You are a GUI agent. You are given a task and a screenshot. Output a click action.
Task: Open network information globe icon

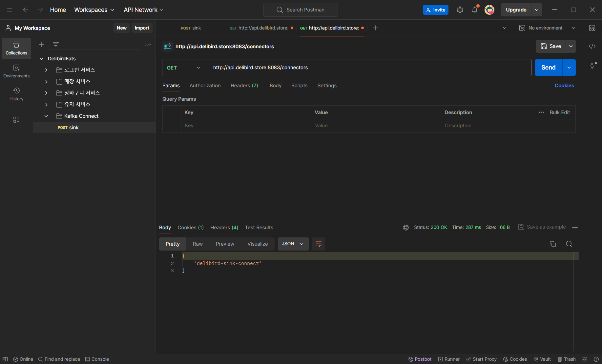[x=406, y=228]
